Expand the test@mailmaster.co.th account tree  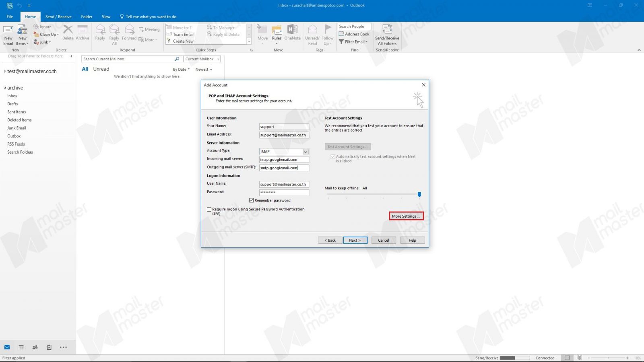point(5,71)
